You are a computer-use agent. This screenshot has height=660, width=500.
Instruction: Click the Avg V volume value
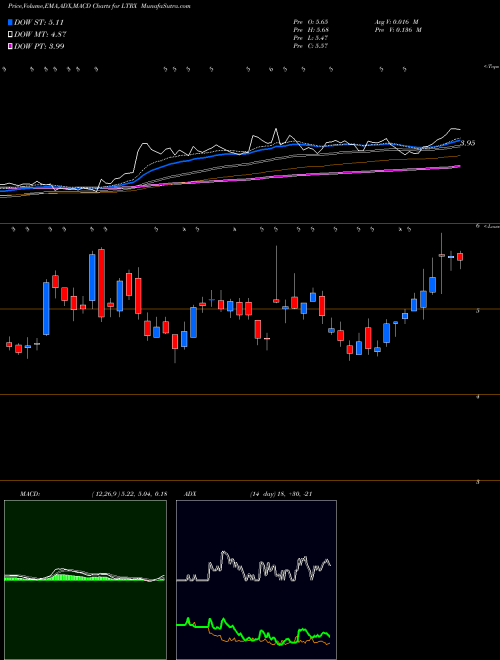398,21
